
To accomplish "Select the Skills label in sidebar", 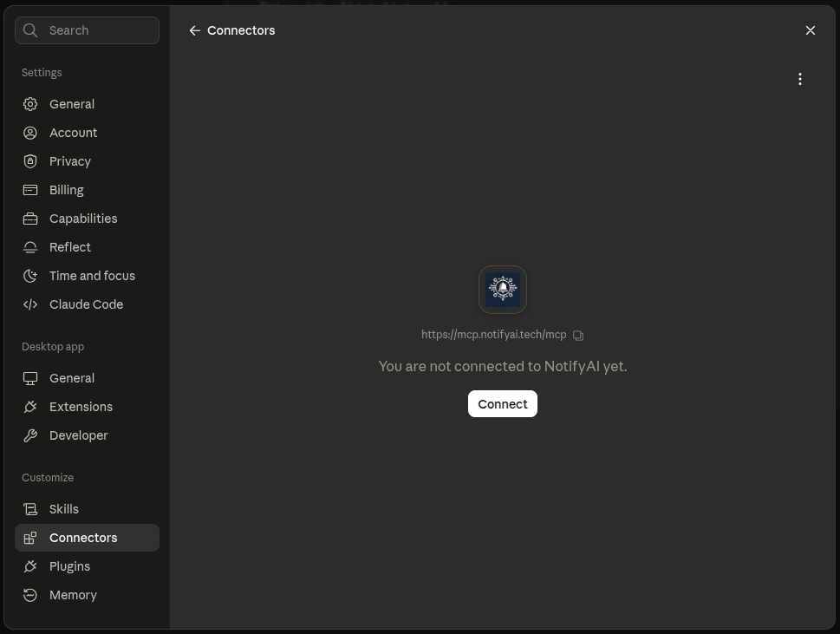I will 64,509.
